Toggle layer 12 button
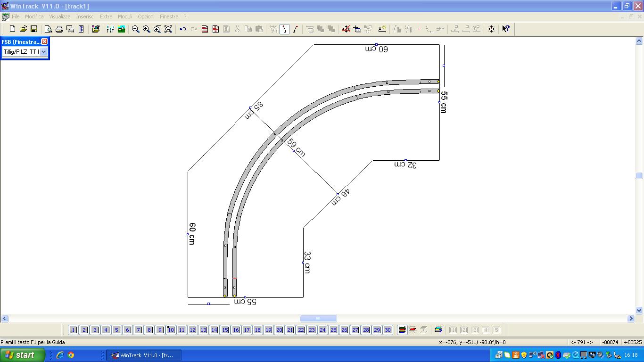The image size is (644, 362). point(192,330)
